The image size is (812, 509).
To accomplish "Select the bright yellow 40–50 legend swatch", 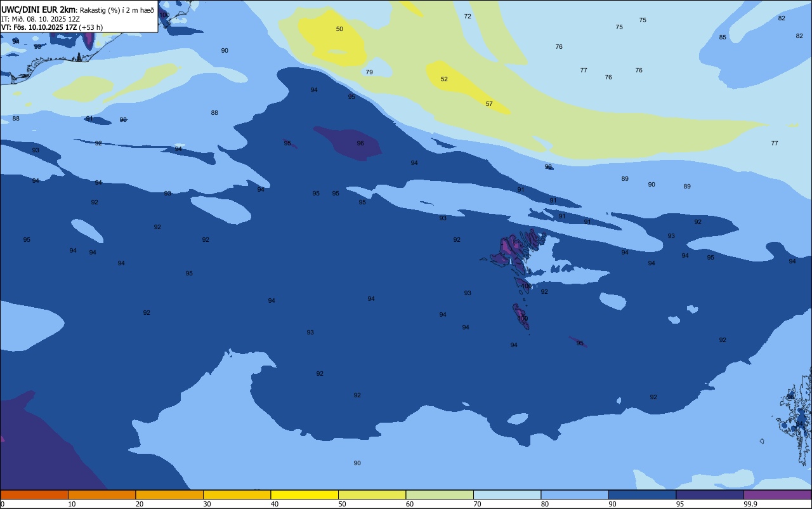I will click(304, 494).
